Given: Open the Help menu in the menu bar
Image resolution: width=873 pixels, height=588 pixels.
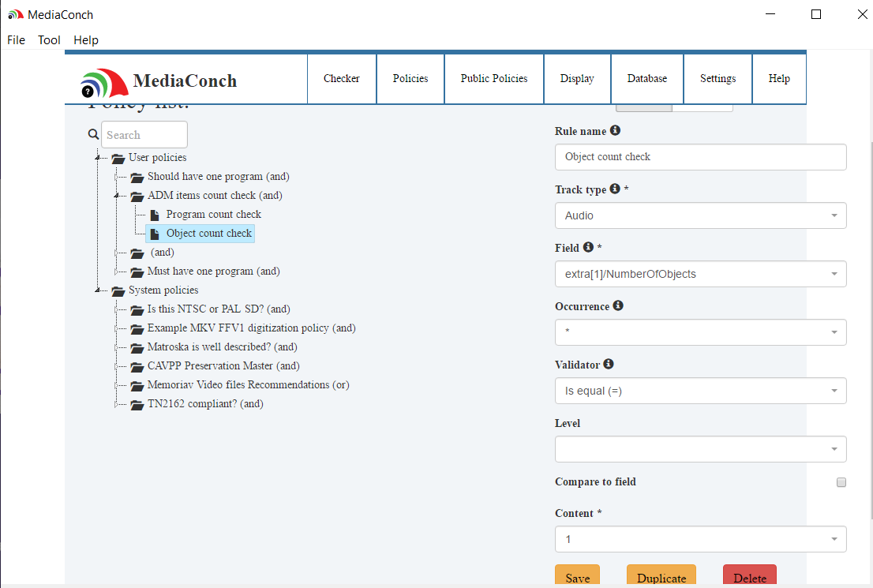Looking at the screenshot, I should [86, 40].
